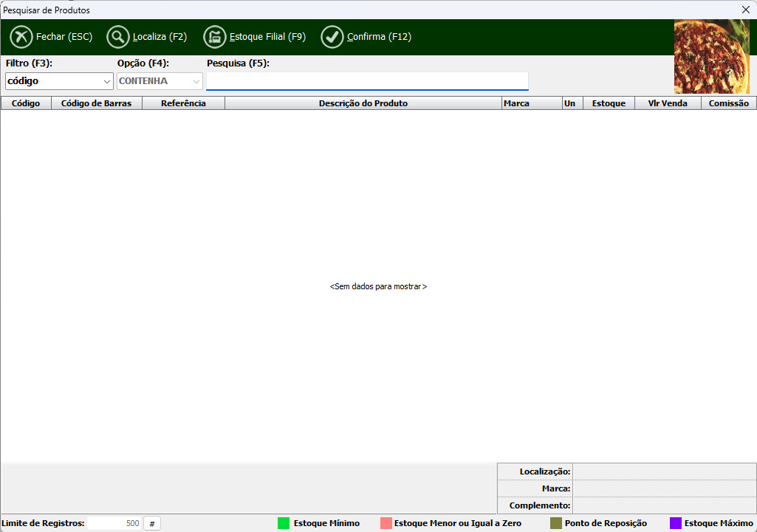Open Estoque Filial (F9) icon
The height and width of the screenshot is (532, 757).
pos(215,37)
